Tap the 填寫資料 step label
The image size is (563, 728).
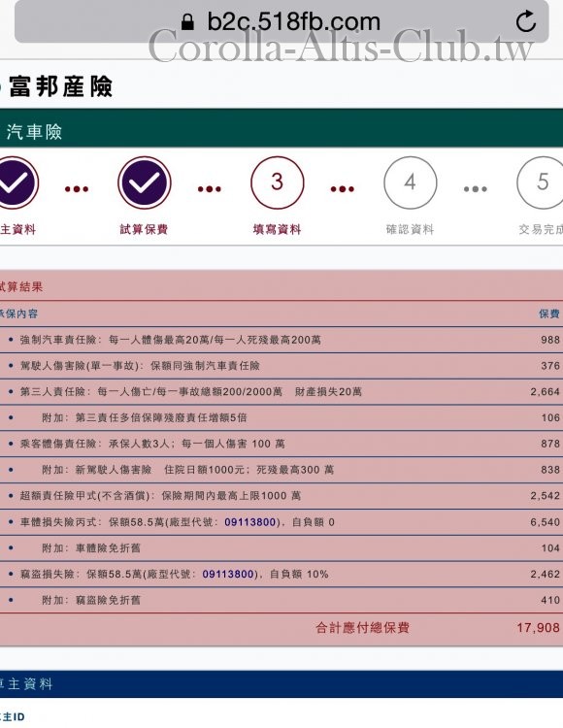(277, 229)
